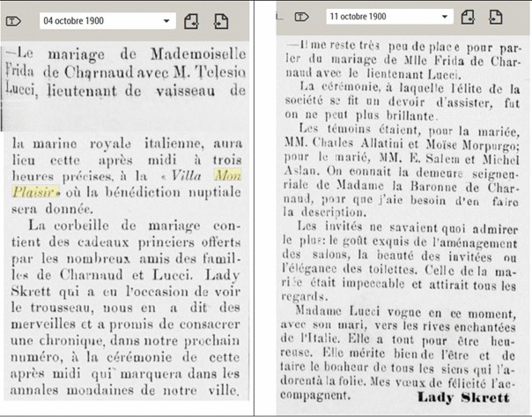This screenshot has width=532, height=417.
Task: Click the label tag icon beside 11 octobre 1900
Action: click(301, 16)
